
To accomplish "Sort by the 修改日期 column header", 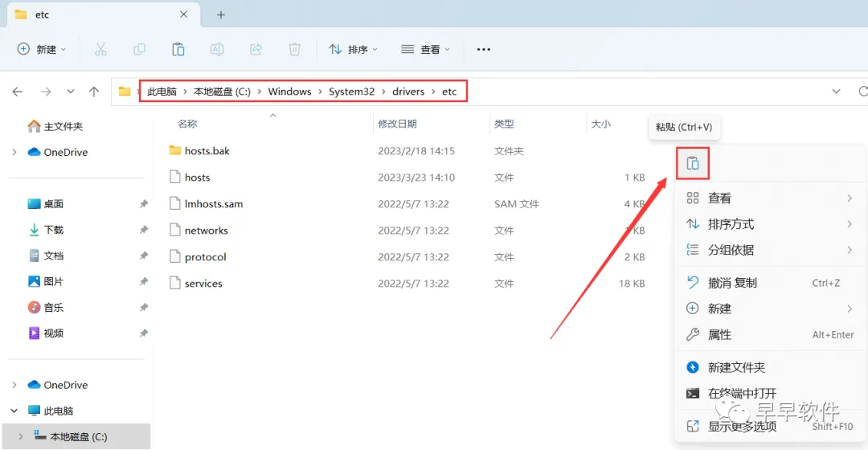I will [x=397, y=124].
